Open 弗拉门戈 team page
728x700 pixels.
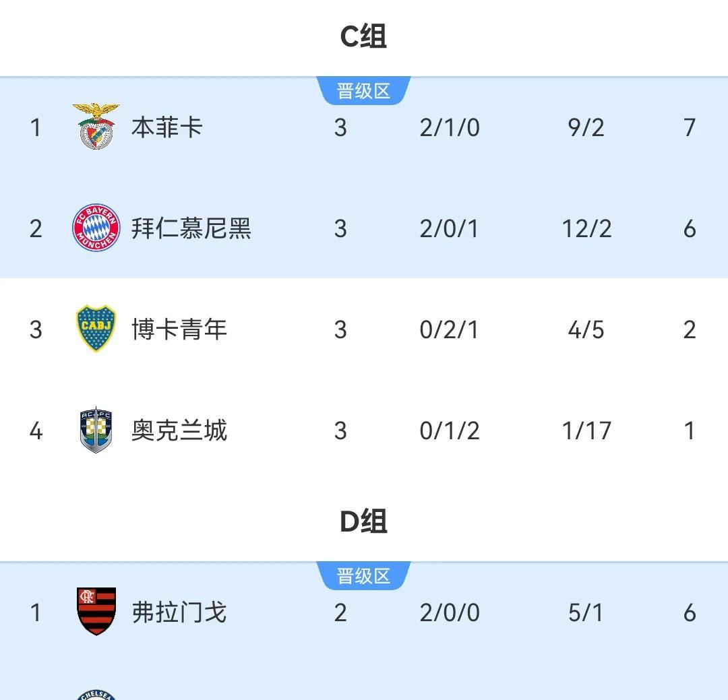click(179, 612)
